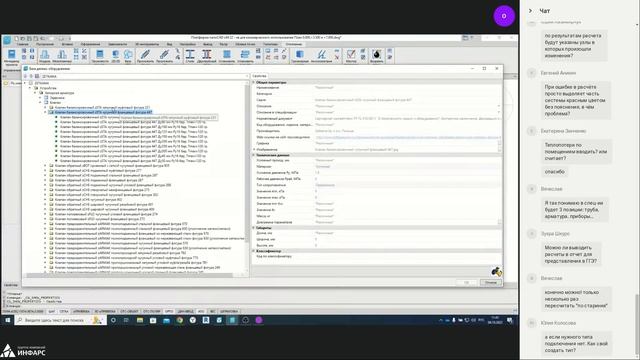Collapse the 'Устройства' tree node

click(30, 88)
